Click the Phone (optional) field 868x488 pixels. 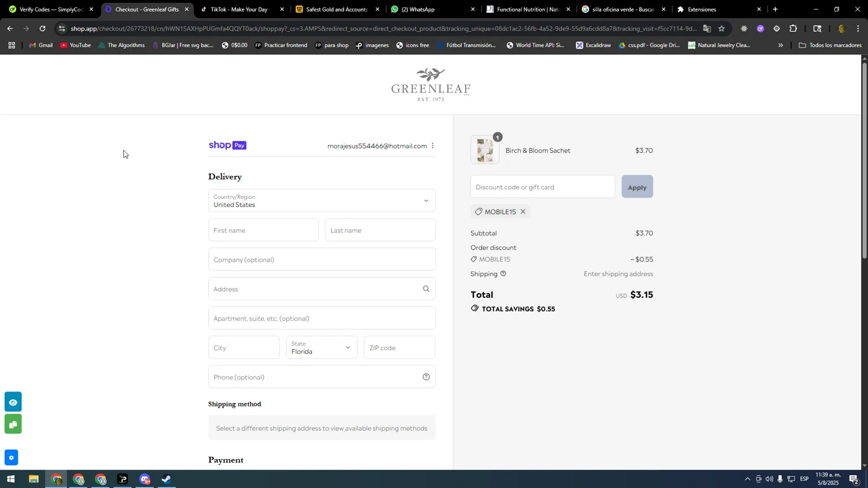coord(322,377)
